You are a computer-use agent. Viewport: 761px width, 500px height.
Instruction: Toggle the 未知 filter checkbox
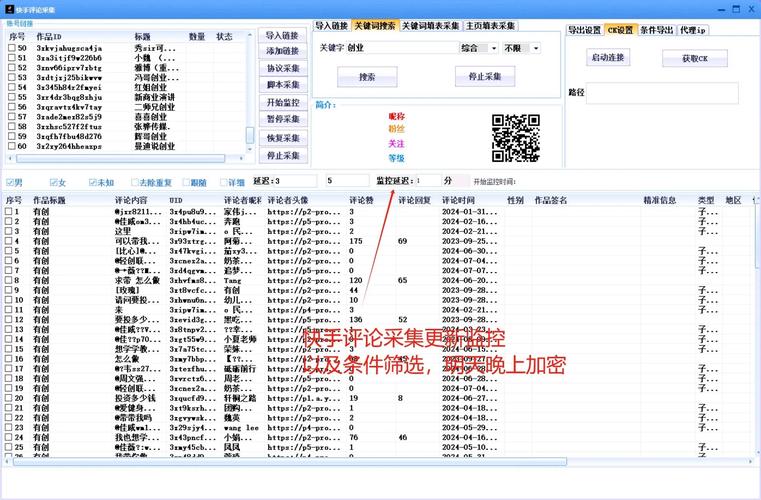pyautogui.click(x=92, y=183)
